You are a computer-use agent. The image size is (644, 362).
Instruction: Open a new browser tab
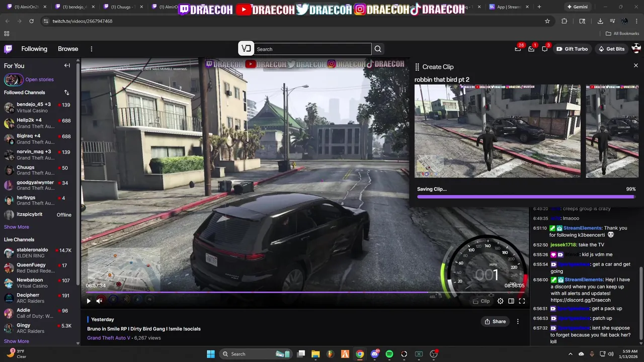(x=539, y=7)
